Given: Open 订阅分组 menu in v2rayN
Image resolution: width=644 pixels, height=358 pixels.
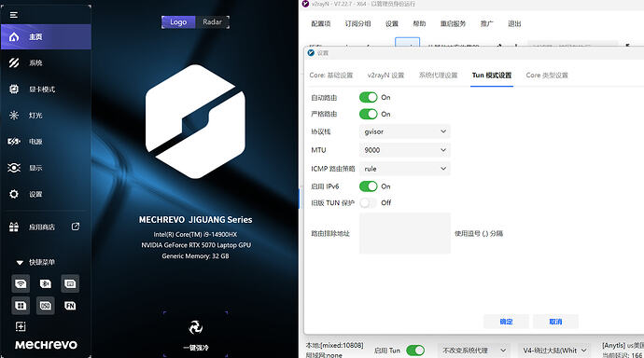Looking at the screenshot, I should click(x=357, y=24).
